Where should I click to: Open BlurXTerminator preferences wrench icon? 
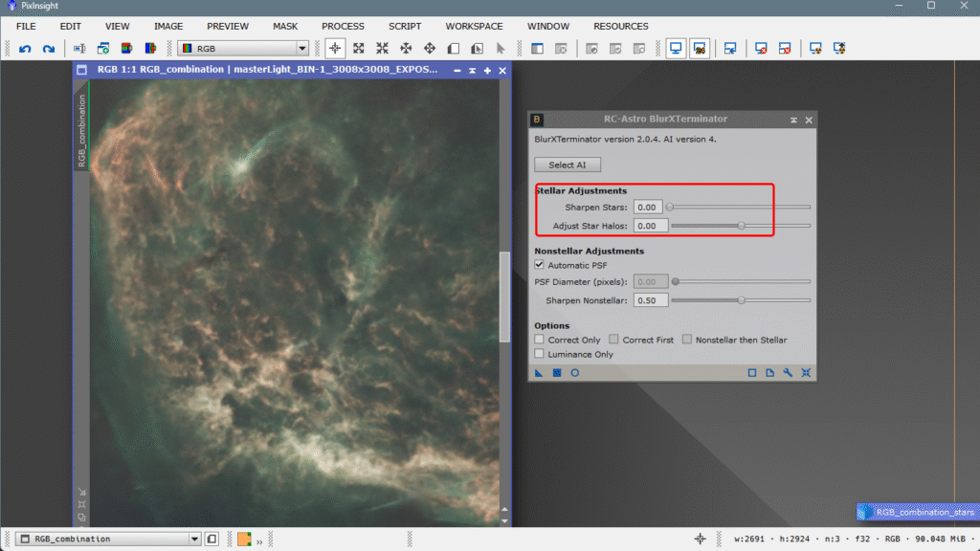[x=789, y=373]
